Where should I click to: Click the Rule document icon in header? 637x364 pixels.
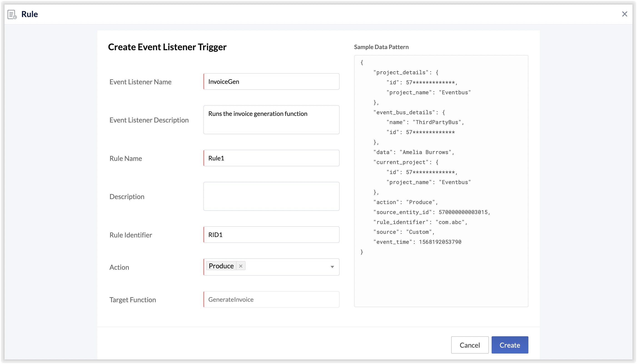coord(12,14)
